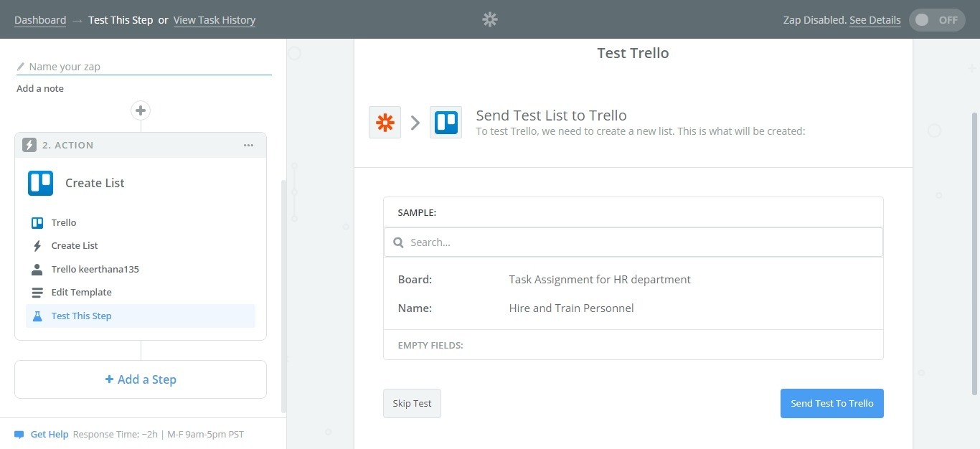Toggle the Zap ON/OFF switch
This screenshot has width=980, height=449.
pyautogui.click(x=937, y=20)
